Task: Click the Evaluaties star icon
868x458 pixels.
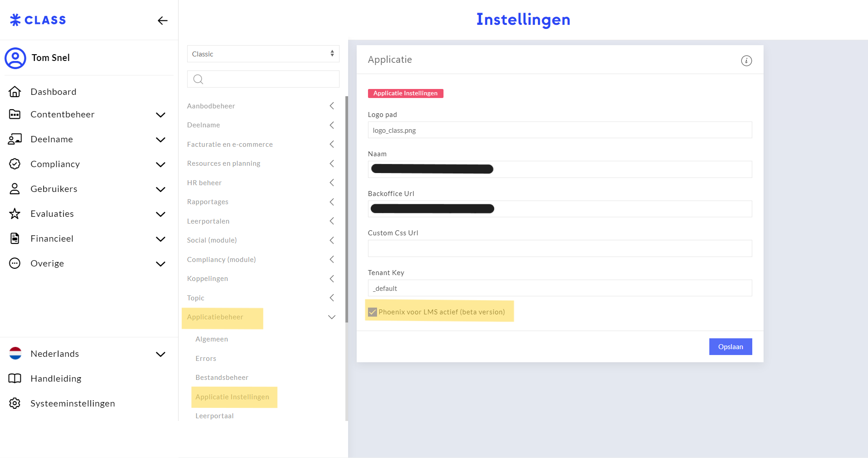Action: [15, 214]
